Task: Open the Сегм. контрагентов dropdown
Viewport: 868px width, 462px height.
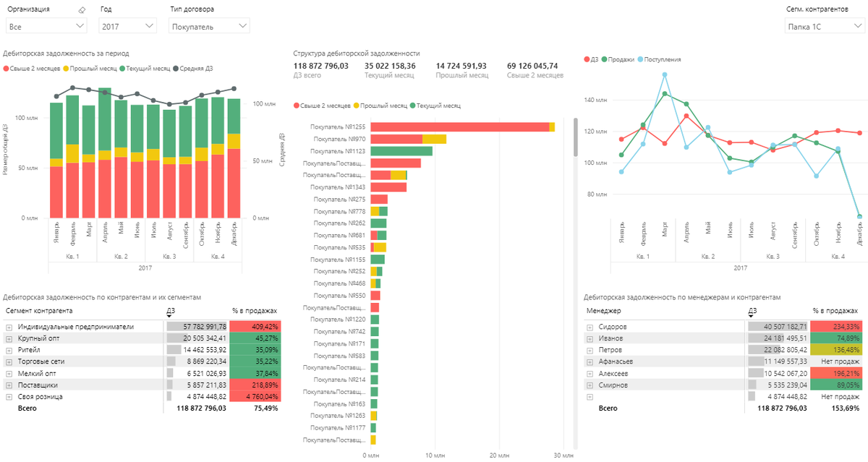Action: point(824,25)
